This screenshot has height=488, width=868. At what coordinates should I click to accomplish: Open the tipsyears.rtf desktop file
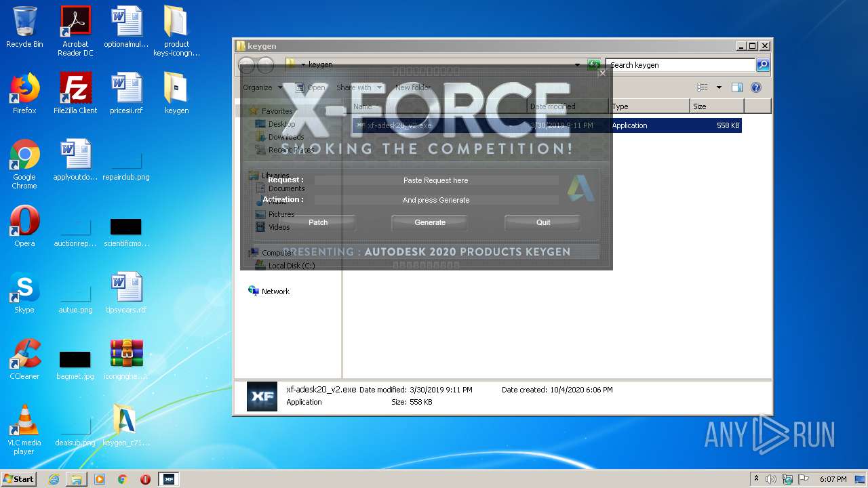point(126,293)
